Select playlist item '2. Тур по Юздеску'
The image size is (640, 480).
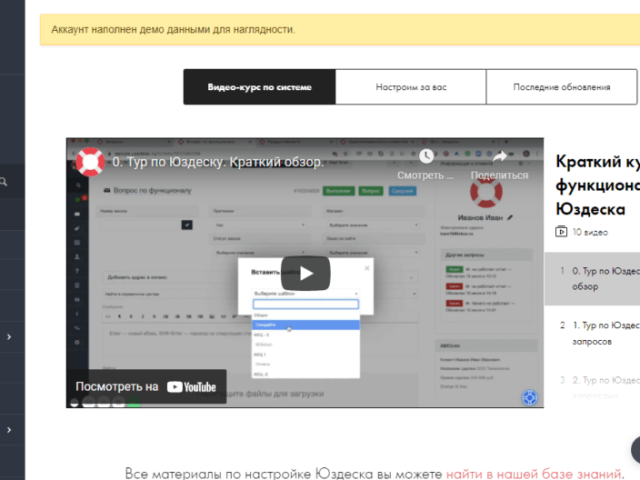pyautogui.click(x=593, y=386)
